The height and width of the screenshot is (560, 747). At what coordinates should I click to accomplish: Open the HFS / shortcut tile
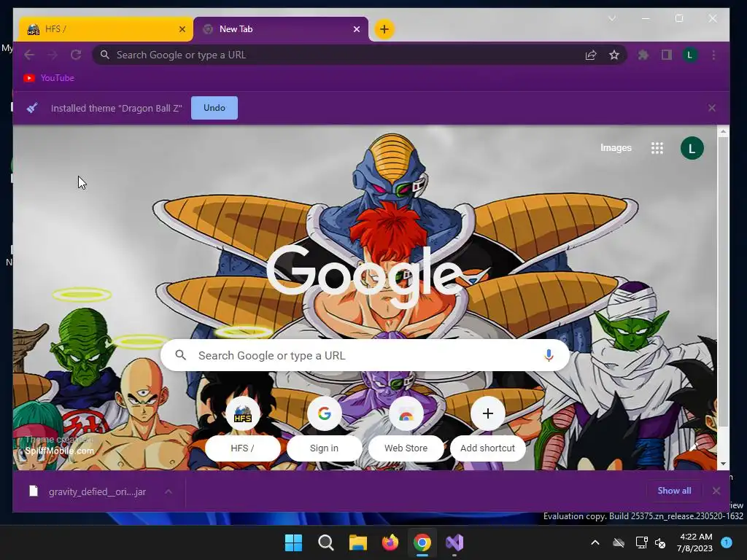tap(242, 428)
